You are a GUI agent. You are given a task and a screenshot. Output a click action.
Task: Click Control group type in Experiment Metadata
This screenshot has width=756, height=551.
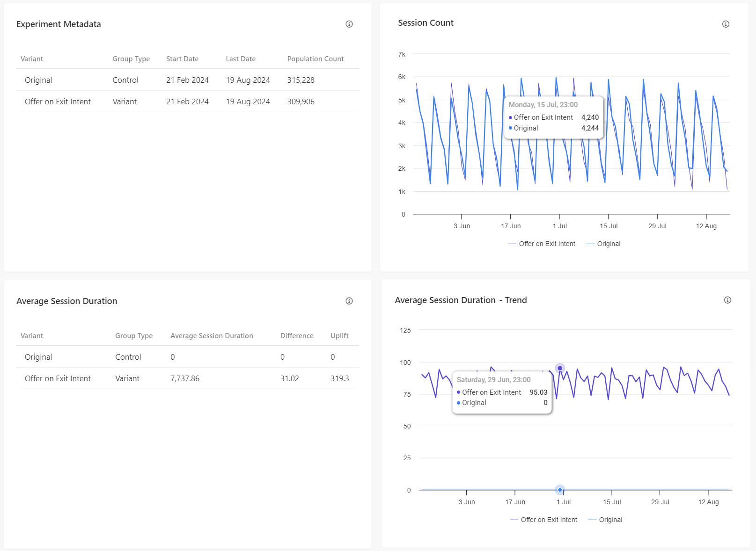pos(125,80)
